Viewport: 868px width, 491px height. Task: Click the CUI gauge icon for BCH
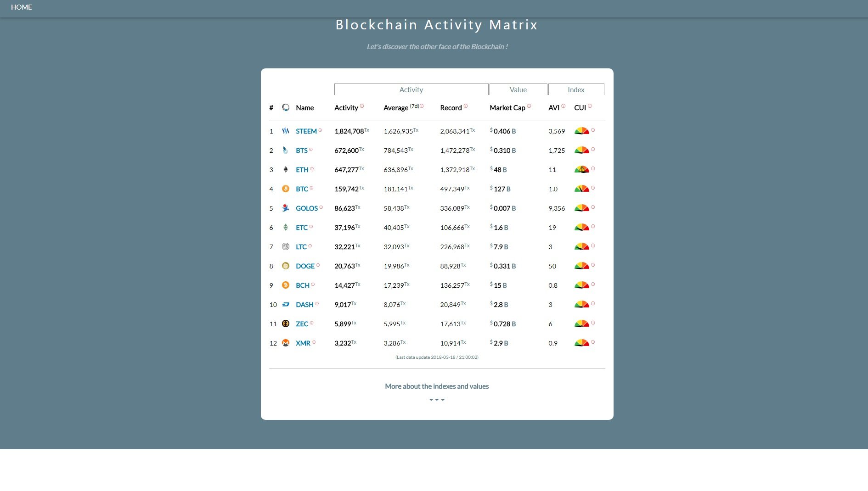tap(582, 285)
